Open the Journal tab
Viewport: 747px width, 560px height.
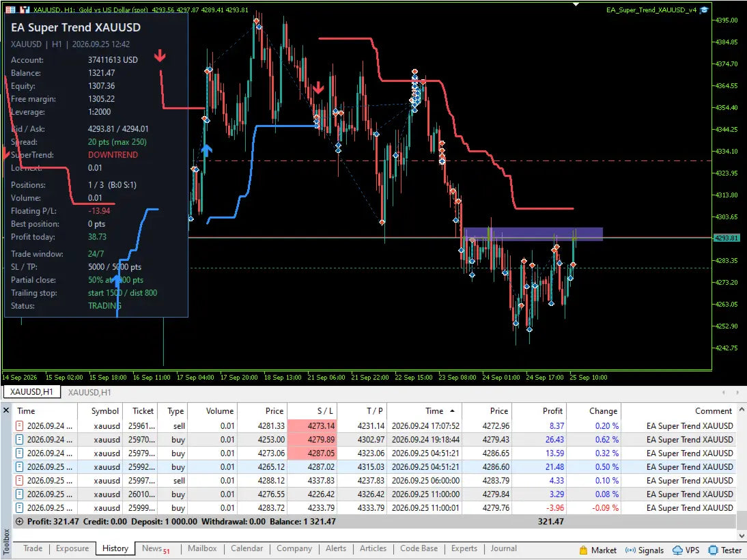pos(503,548)
